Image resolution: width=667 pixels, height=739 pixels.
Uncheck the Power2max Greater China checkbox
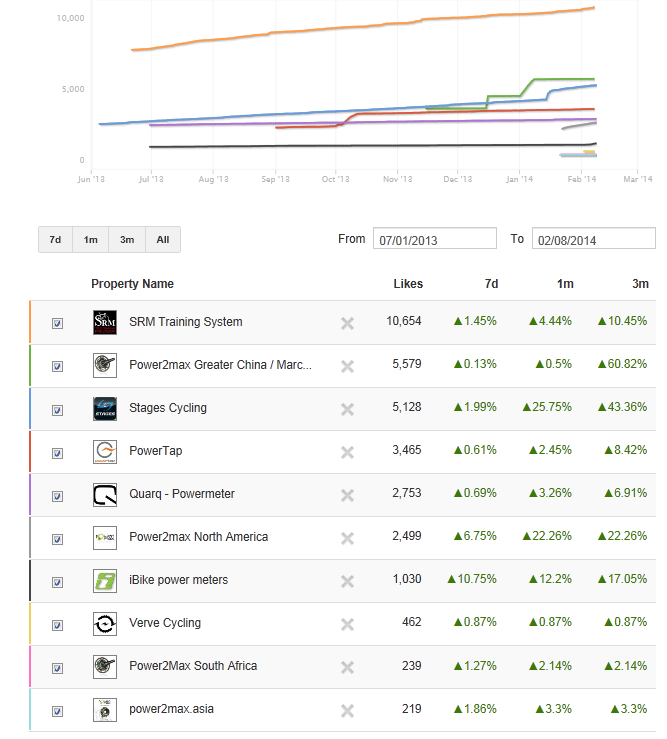pos(58,366)
